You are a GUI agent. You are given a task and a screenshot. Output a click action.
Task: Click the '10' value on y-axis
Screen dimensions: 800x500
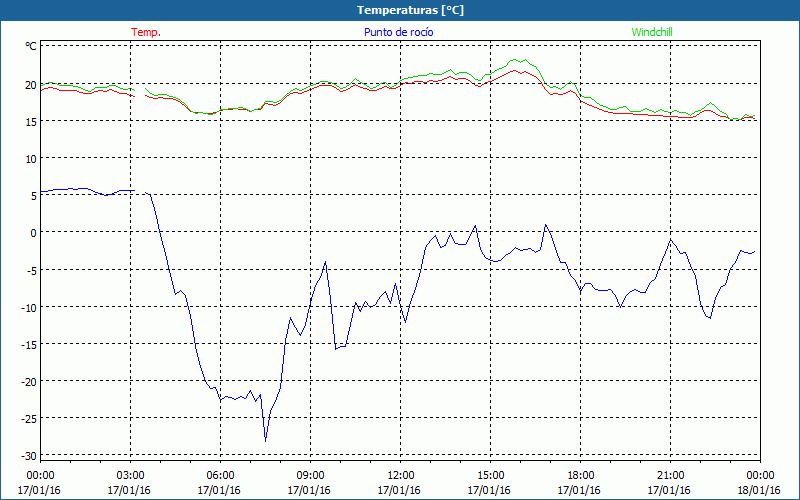point(31,159)
